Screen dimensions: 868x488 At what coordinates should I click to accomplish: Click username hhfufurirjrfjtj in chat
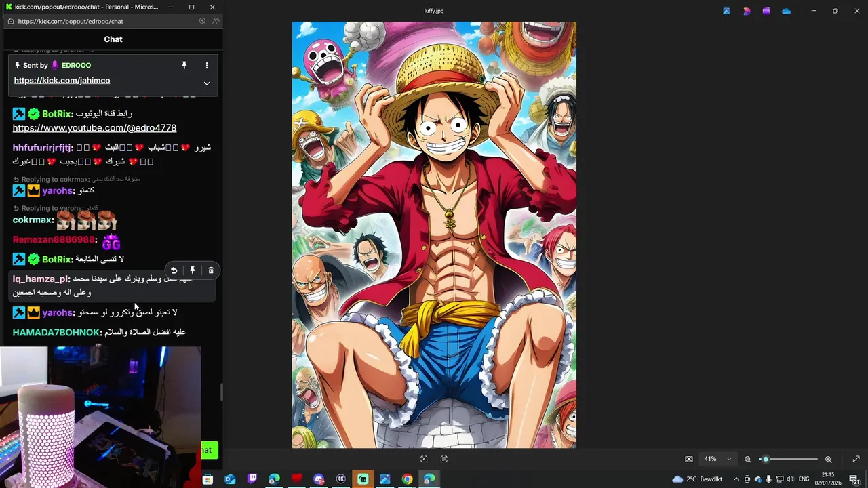[42, 148]
